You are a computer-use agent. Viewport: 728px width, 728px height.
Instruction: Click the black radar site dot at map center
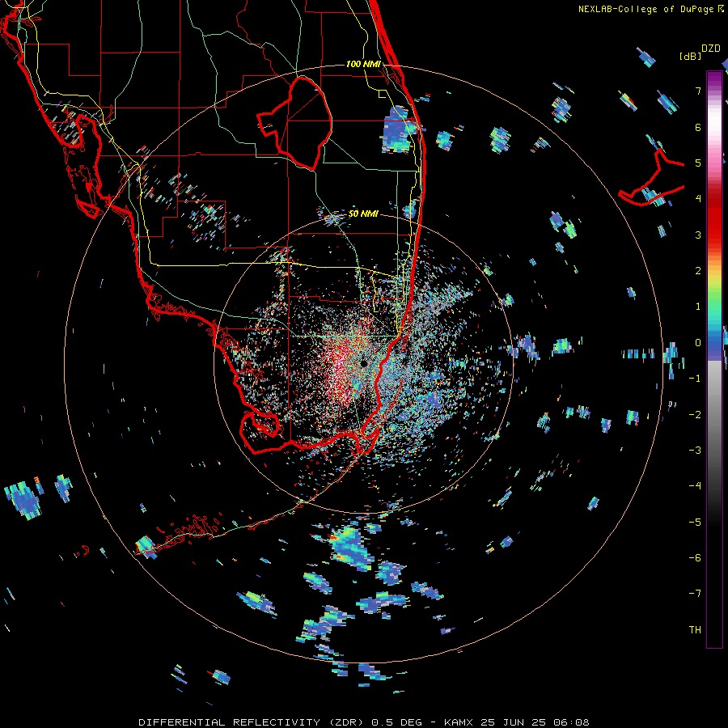pos(363,363)
